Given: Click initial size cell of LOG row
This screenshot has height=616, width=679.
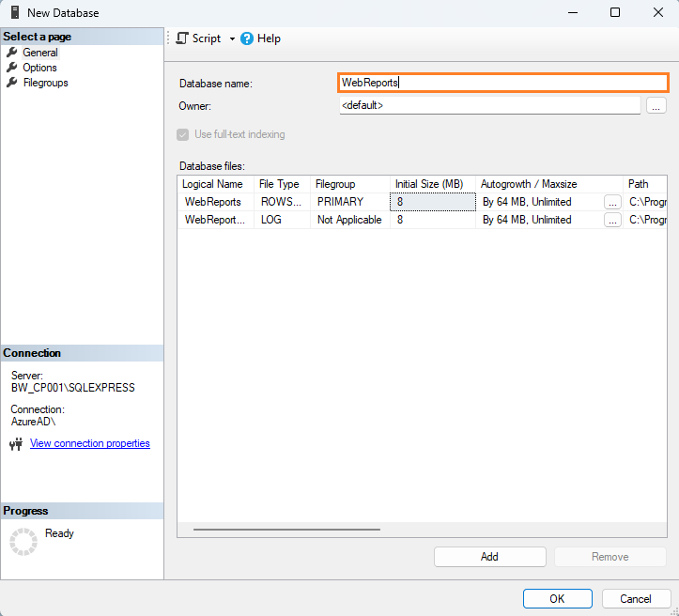Looking at the screenshot, I should [433, 220].
